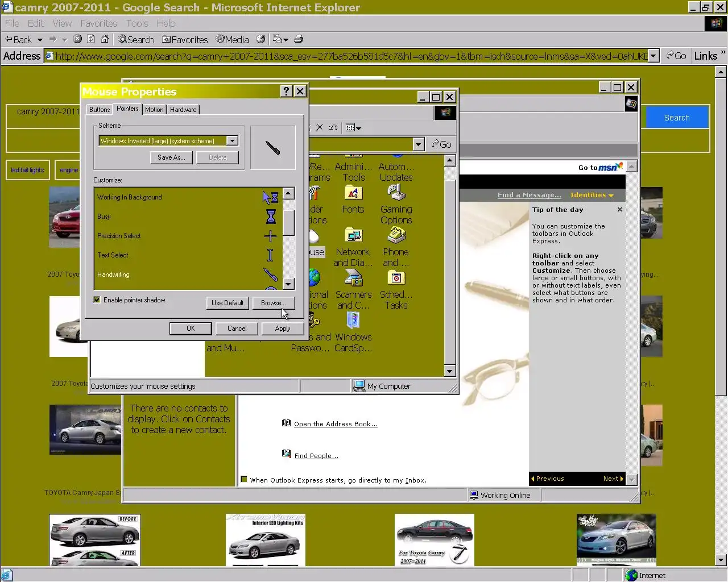
Task: Switch to the Buttons tab
Action: coord(100,109)
